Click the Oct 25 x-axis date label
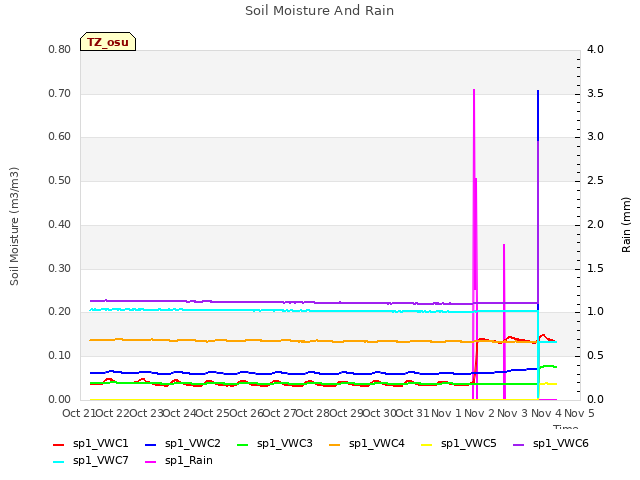This screenshot has width=640, height=480. point(212,413)
